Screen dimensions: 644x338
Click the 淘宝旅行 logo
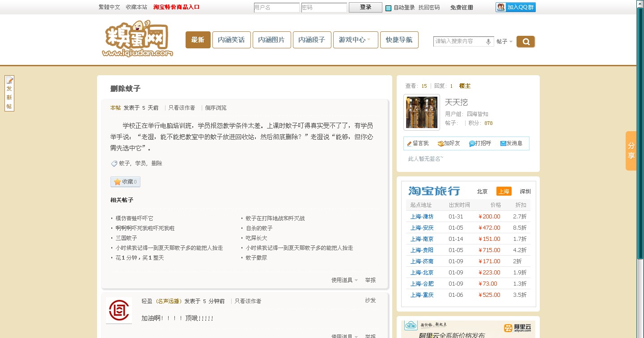[x=434, y=191]
